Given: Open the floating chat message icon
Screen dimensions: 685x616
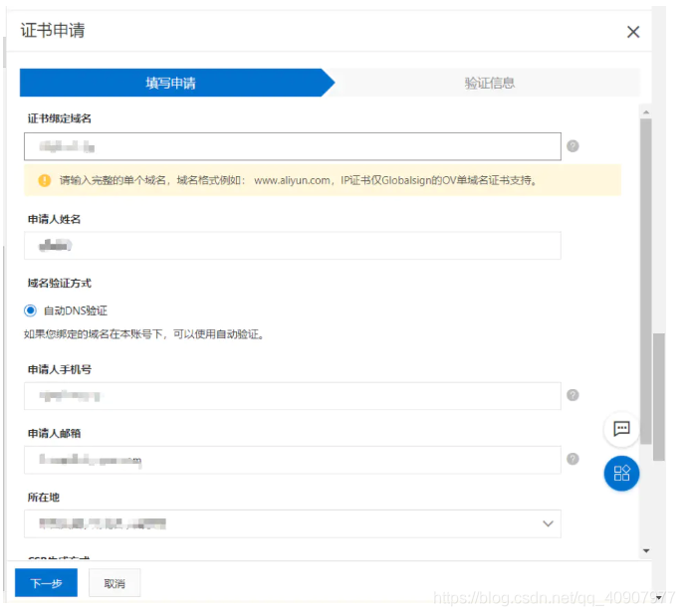Looking at the screenshot, I should tap(621, 429).
